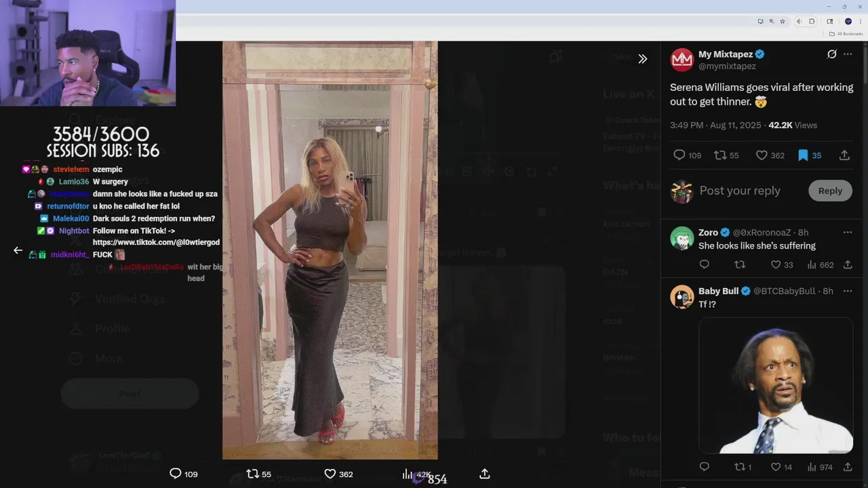Open All Bookmarks folder
The height and width of the screenshot is (488, 868).
(845, 34)
